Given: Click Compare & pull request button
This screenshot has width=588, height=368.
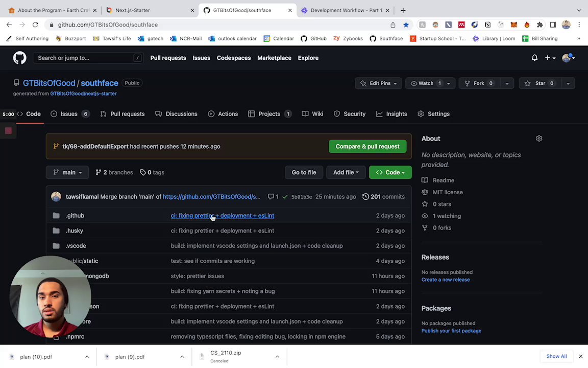Looking at the screenshot, I should click(x=367, y=147).
